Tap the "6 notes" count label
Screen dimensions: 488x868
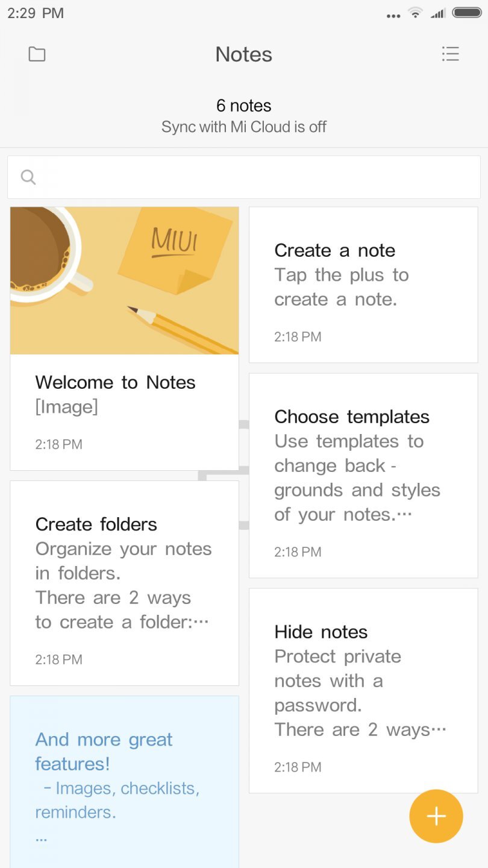coord(244,105)
